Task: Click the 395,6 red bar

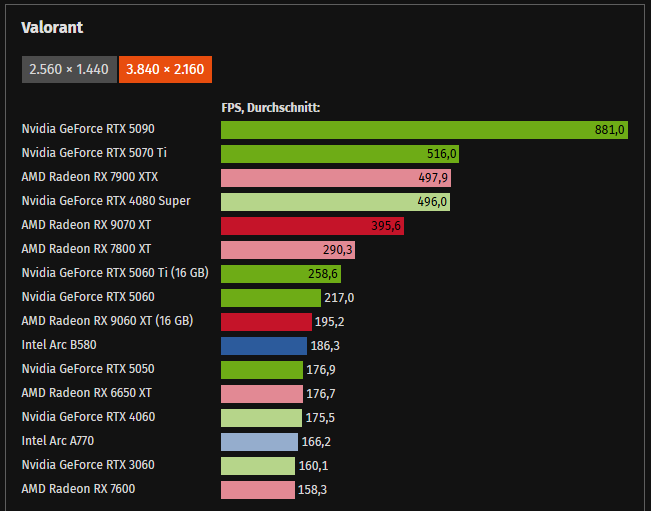Action: (x=312, y=226)
